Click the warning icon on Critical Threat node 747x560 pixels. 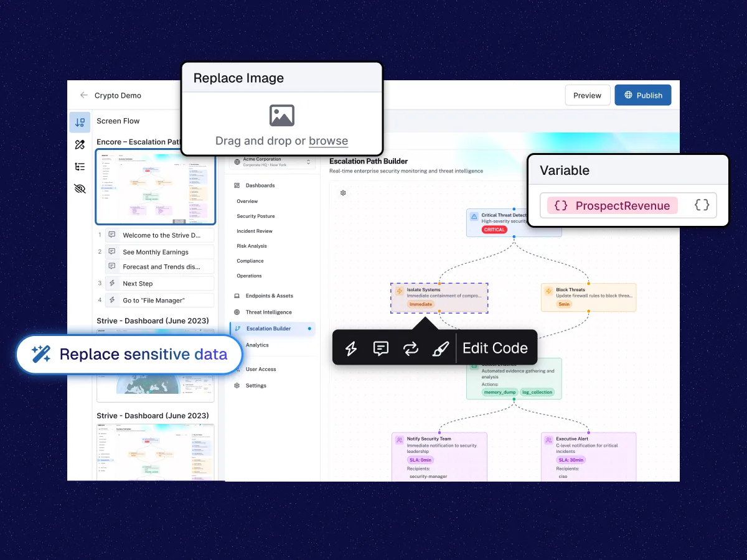(x=474, y=217)
